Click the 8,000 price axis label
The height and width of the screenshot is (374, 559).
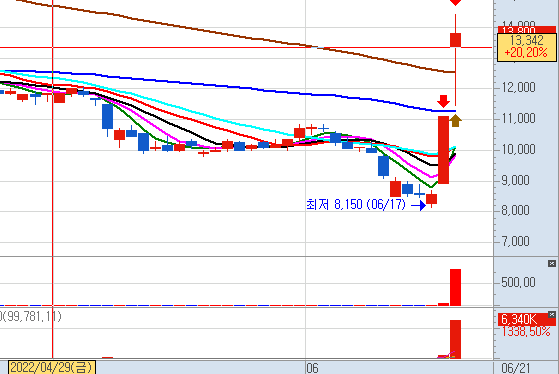click(516, 210)
